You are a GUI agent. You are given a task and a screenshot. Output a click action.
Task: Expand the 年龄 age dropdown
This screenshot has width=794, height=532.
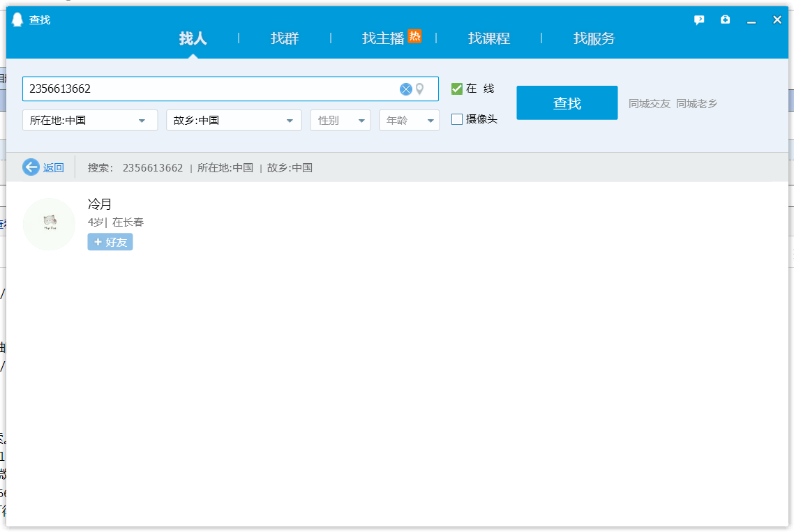[x=409, y=121]
